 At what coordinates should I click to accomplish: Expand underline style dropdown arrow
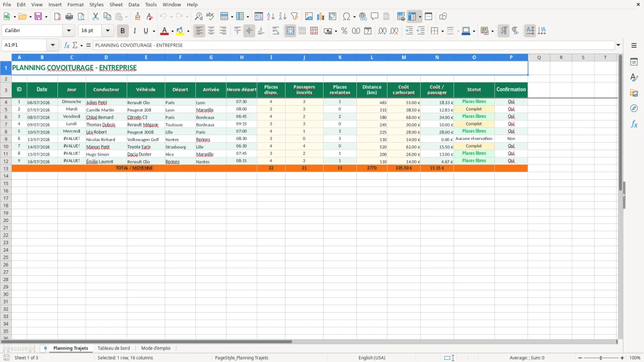coord(153,32)
